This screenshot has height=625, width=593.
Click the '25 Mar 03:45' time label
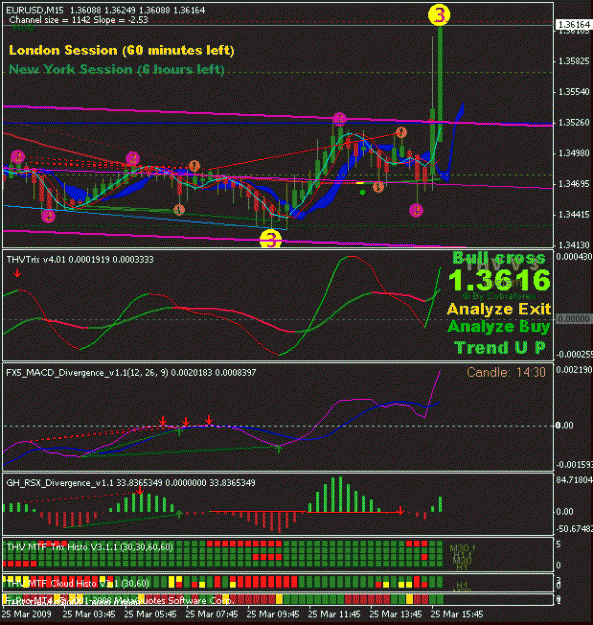point(89,614)
